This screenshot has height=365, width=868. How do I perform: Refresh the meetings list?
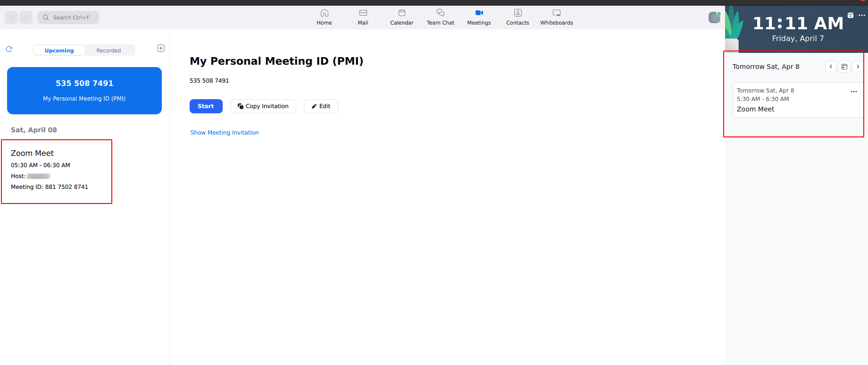pos(9,49)
